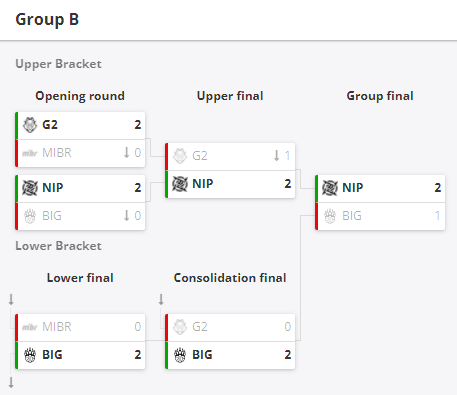
Task: Click down arrow next to G2's upper final score
Action: [x=276, y=156]
